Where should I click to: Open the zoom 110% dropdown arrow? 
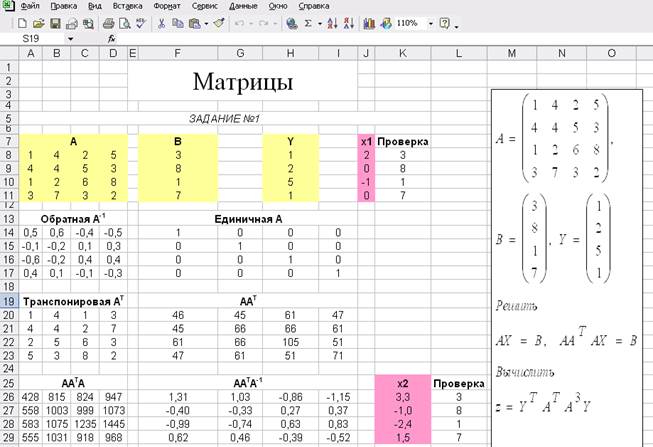[431, 24]
